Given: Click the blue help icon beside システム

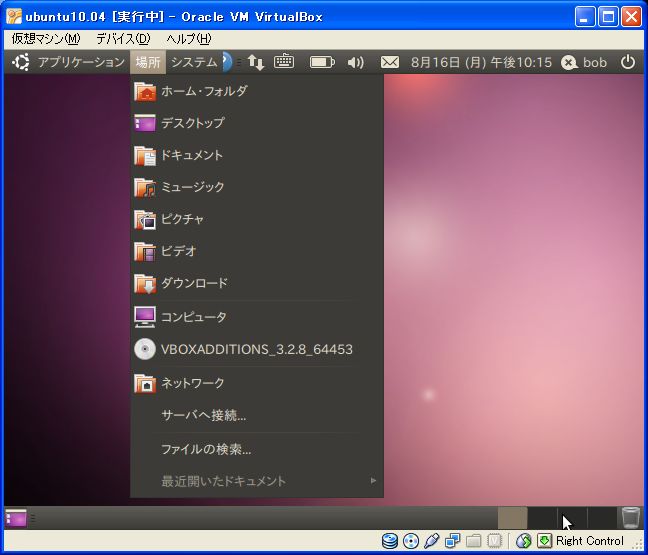Looking at the screenshot, I should (x=227, y=62).
